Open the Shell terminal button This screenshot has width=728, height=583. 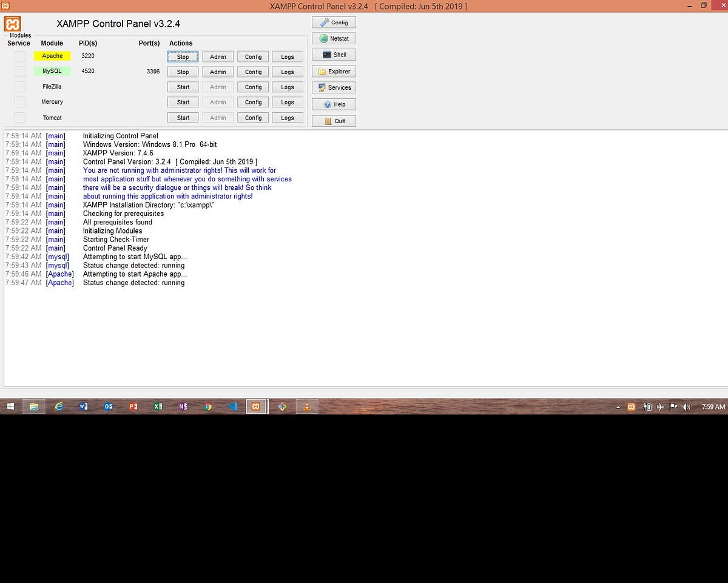[x=334, y=55]
